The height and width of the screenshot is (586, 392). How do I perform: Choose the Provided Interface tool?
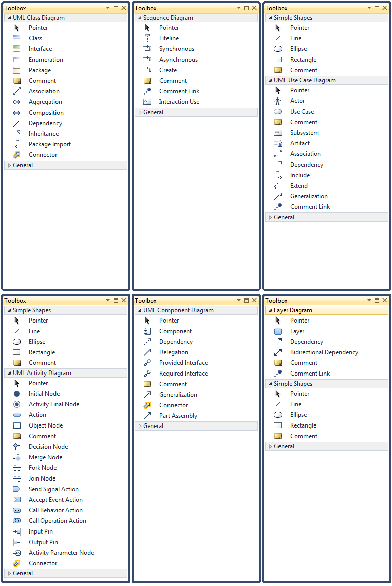point(183,363)
